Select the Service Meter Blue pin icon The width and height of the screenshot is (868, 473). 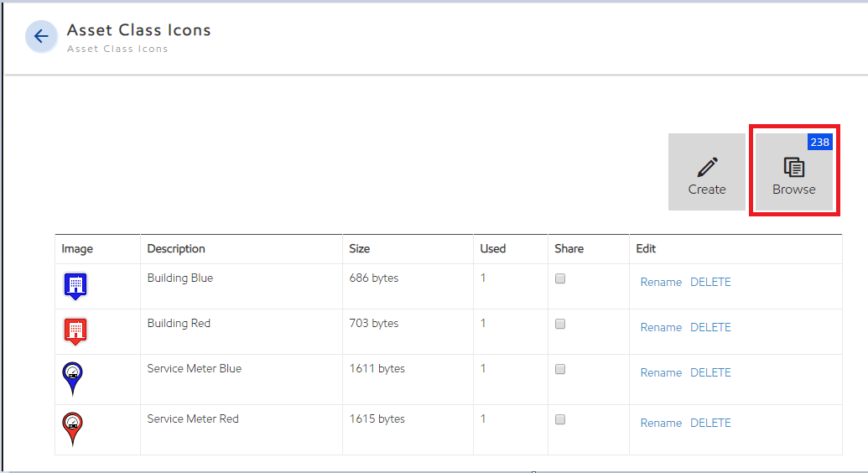click(73, 378)
